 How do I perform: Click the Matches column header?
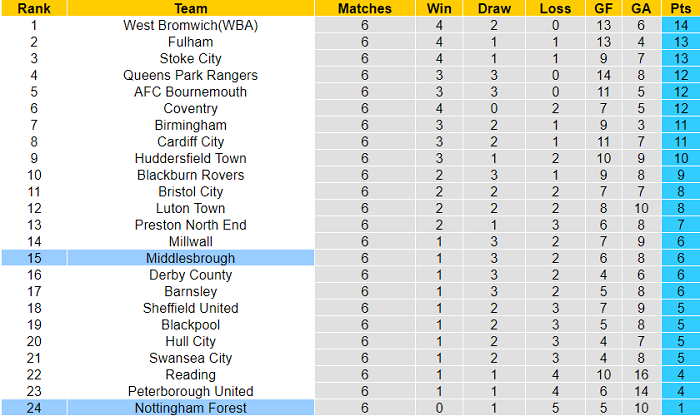365,8
